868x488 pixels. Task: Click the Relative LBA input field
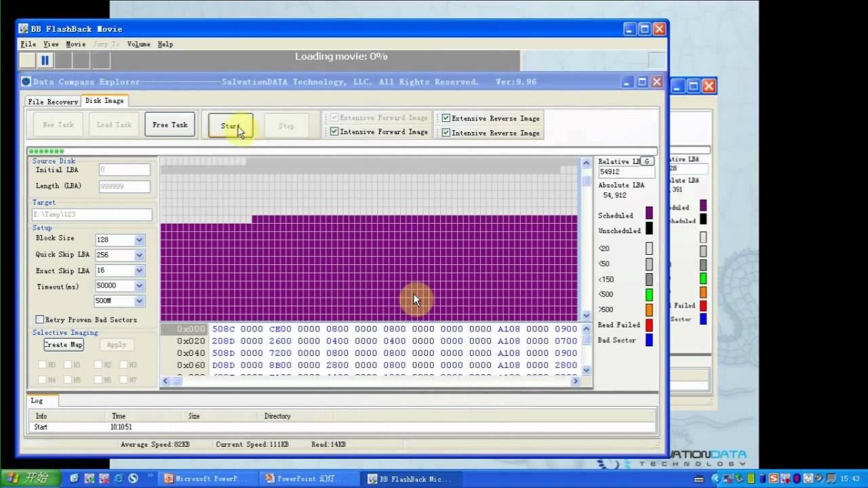pyautogui.click(x=626, y=172)
